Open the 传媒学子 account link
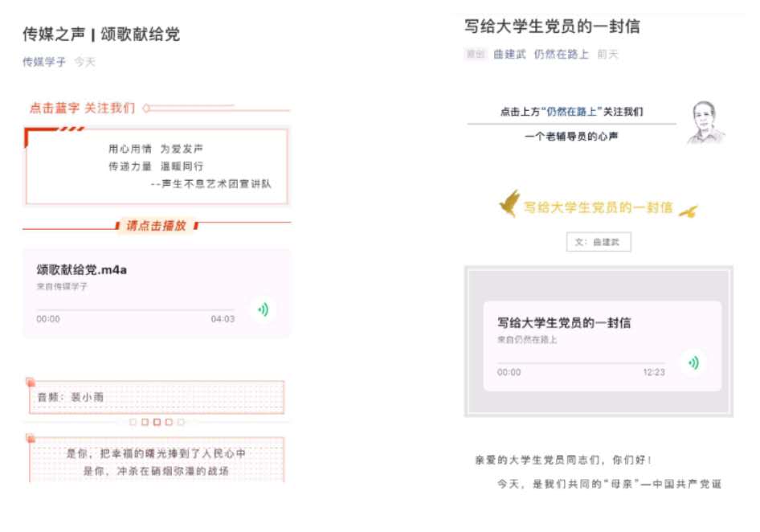 point(43,62)
